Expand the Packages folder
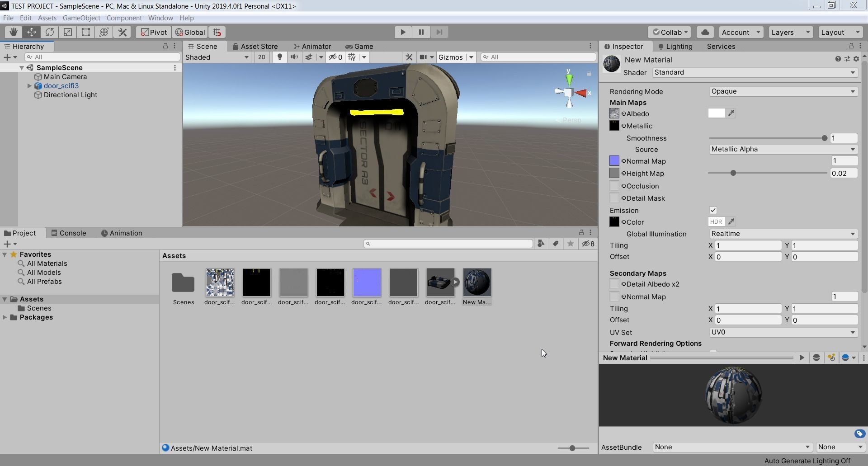The image size is (868, 466). coord(5,317)
